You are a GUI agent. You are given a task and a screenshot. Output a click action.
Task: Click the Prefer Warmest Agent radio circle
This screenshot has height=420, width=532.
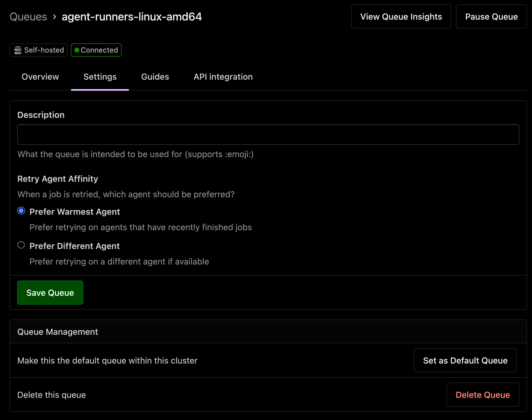[x=21, y=211]
